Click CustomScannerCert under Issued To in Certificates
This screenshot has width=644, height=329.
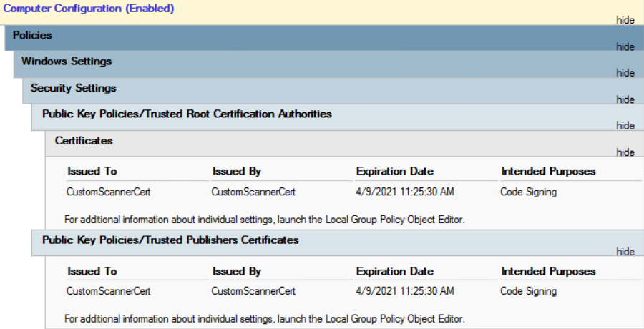[109, 192]
